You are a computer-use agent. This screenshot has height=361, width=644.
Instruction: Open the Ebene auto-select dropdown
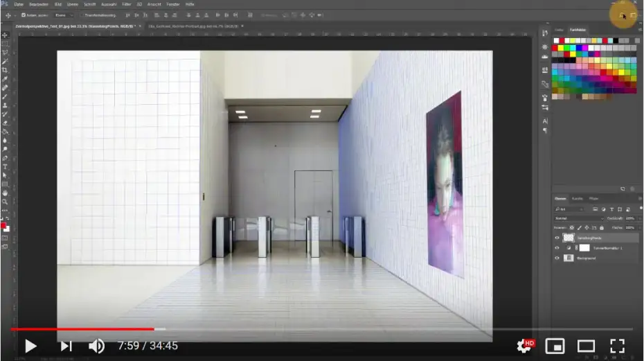pos(64,15)
